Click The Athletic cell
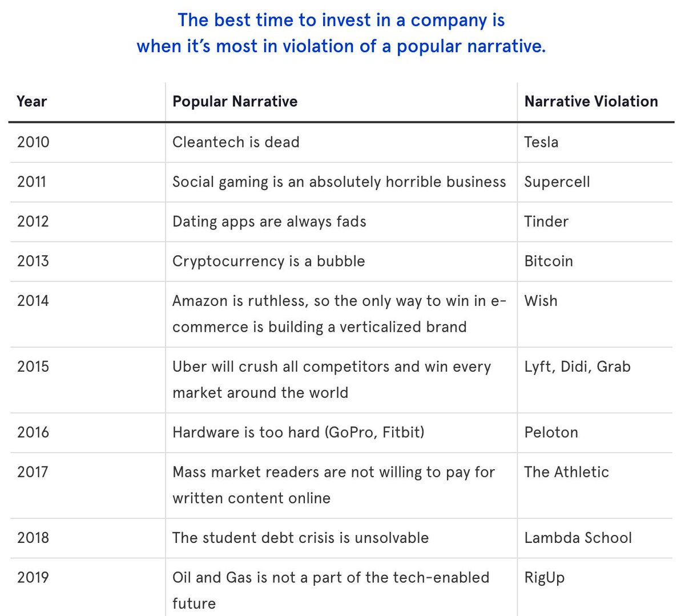The height and width of the screenshot is (616, 685). click(567, 472)
